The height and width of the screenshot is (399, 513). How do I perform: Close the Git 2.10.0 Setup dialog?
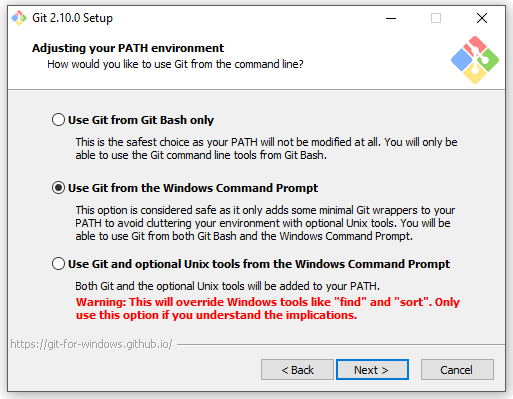click(482, 18)
